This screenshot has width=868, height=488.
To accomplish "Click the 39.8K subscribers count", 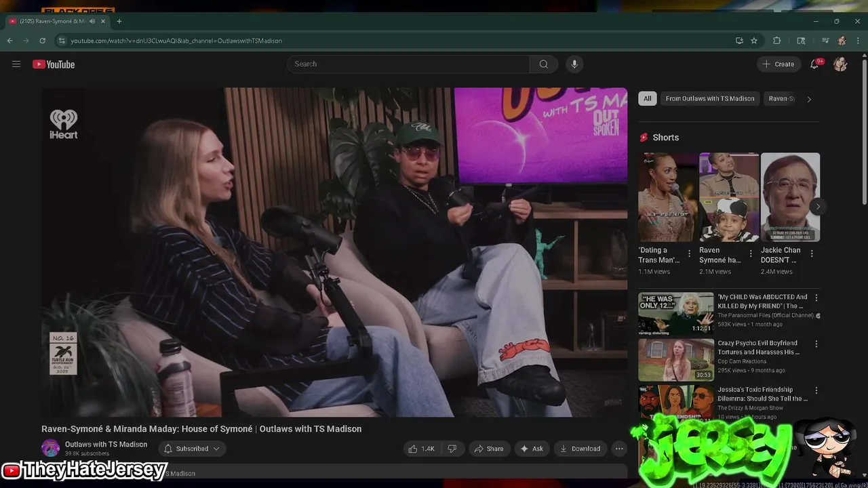I will point(87,454).
